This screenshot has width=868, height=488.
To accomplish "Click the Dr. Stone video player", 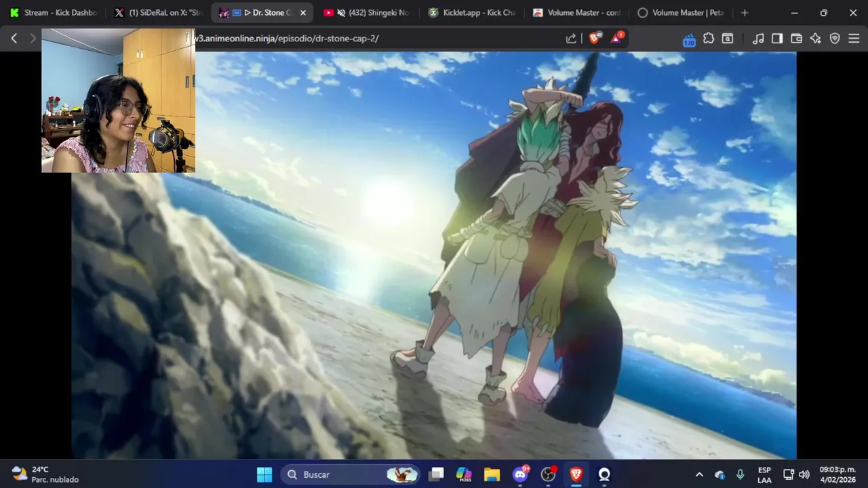I will click(x=434, y=256).
